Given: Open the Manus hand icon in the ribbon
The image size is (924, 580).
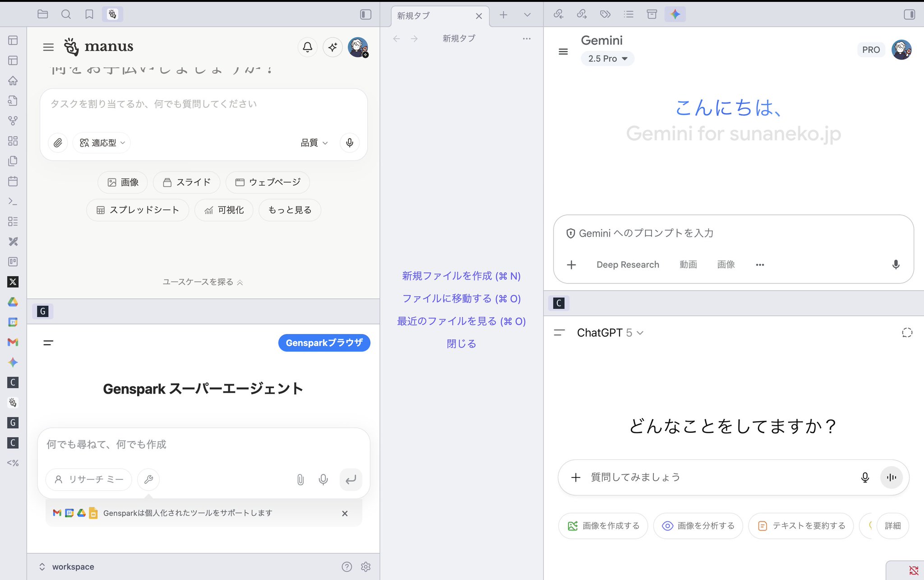Looking at the screenshot, I should 13,403.
